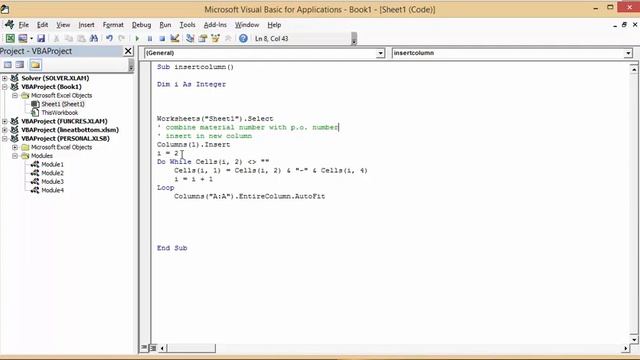
Task: Click the Paste toolbar icon
Action: [81, 38]
